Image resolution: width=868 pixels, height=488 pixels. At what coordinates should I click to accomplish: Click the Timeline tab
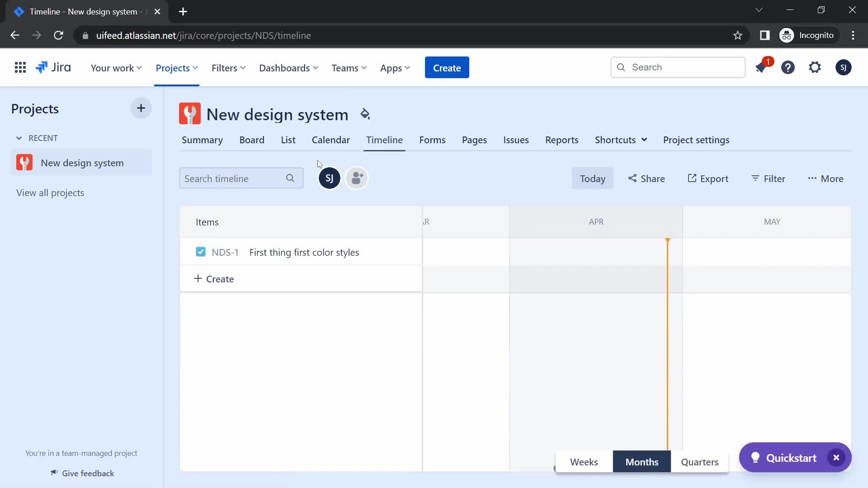(385, 140)
